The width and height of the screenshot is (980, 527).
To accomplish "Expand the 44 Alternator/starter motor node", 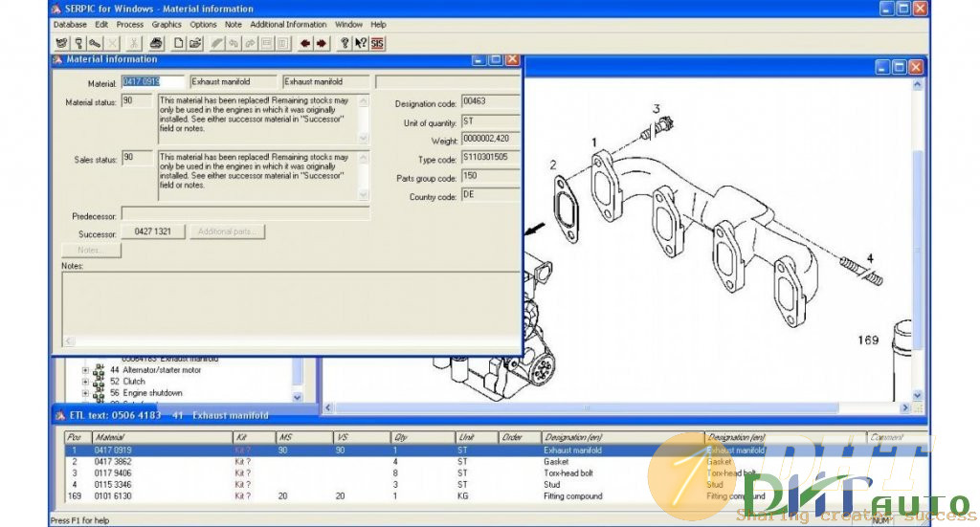I will 85,370.
